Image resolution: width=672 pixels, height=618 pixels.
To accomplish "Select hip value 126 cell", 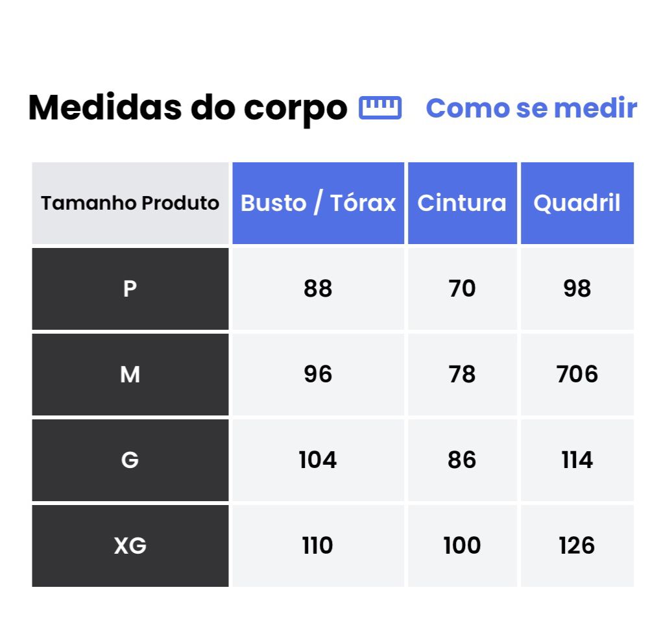I will [x=577, y=545].
